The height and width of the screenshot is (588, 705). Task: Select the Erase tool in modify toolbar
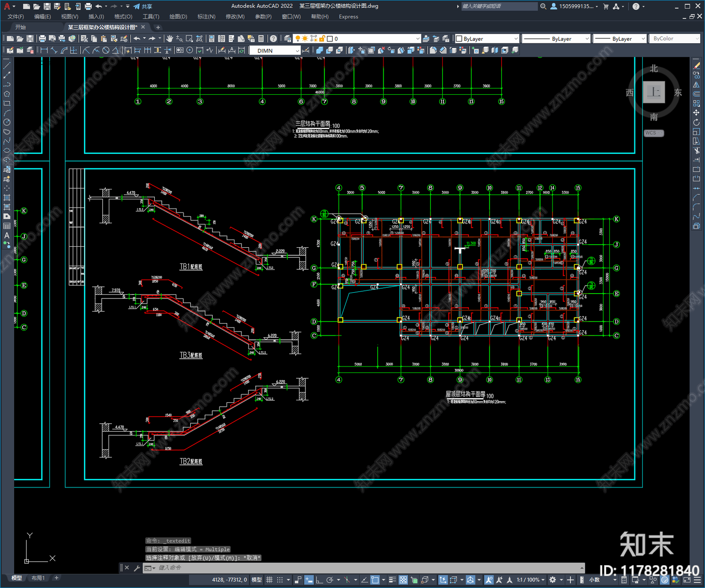coord(696,66)
